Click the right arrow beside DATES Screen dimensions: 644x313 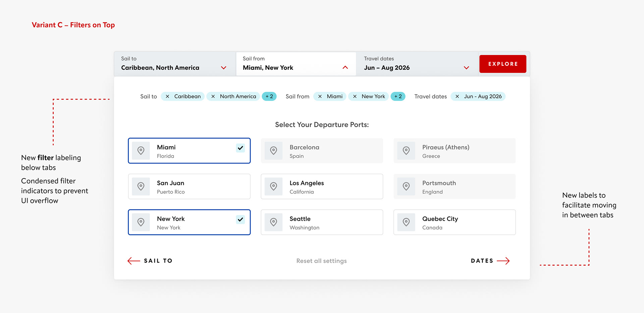coord(503,261)
